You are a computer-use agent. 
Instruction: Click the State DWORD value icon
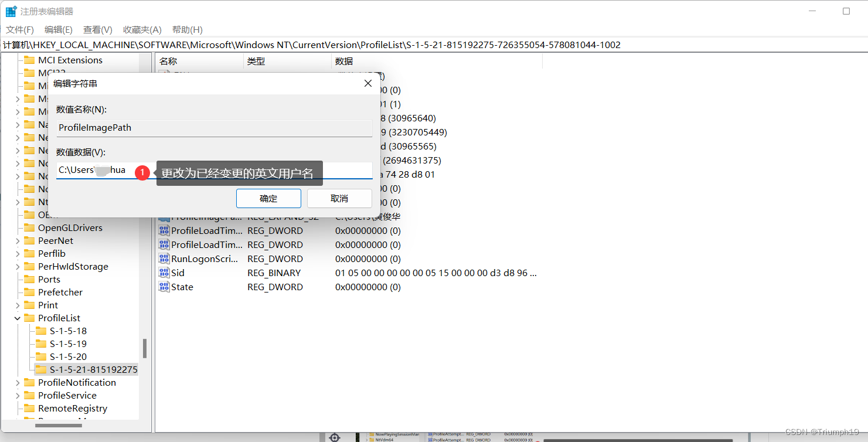tap(164, 287)
